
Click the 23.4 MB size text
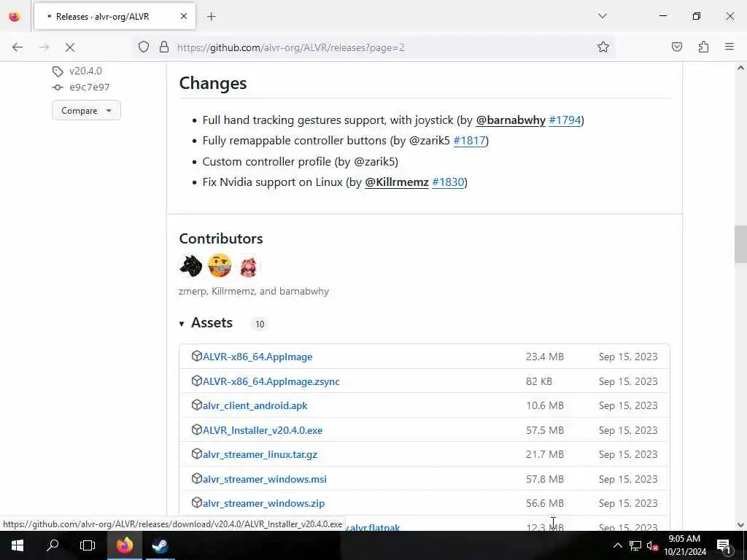544,357
